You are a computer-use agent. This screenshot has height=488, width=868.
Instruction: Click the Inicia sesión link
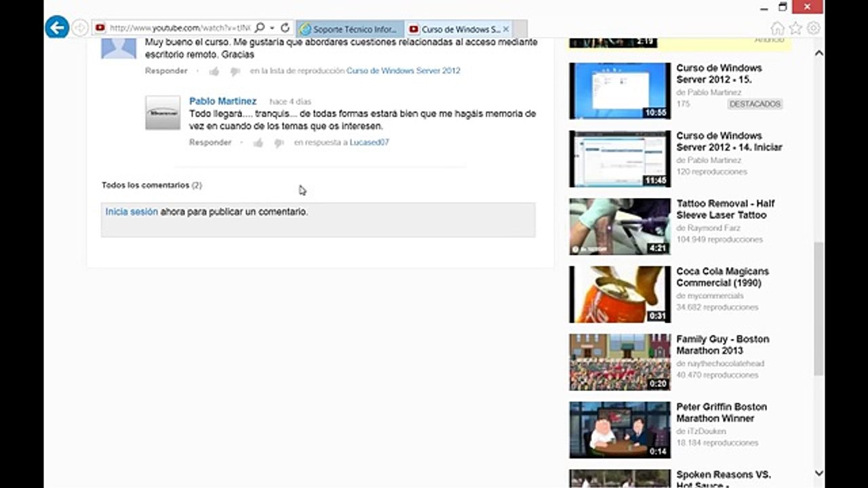coord(132,211)
